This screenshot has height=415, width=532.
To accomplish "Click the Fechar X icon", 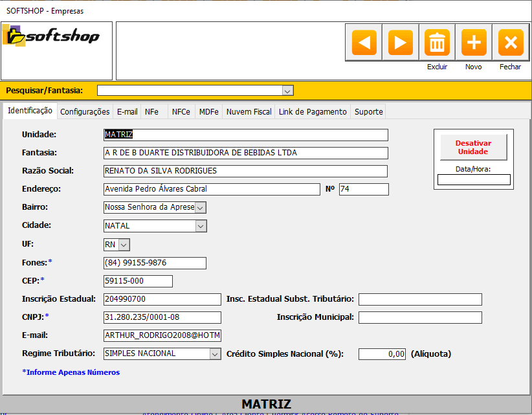I will [511, 43].
